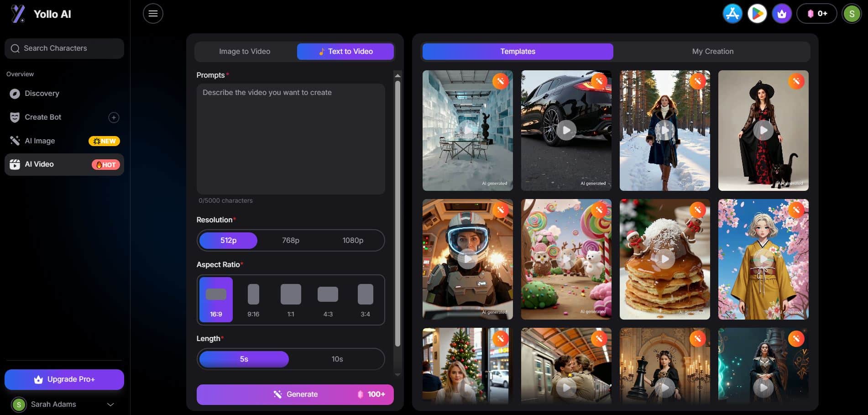Click the Sarah Adams avatar icon
This screenshot has width=868, height=415.
[19, 404]
